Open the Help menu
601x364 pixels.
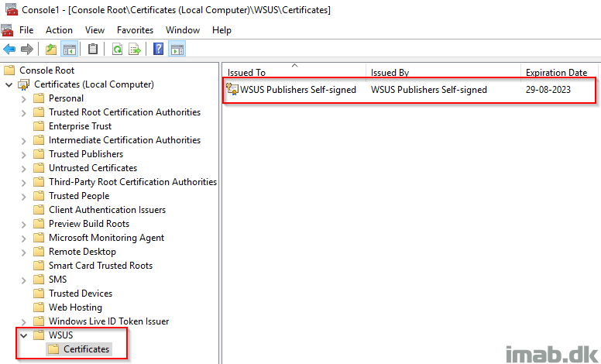click(x=222, y=30)
